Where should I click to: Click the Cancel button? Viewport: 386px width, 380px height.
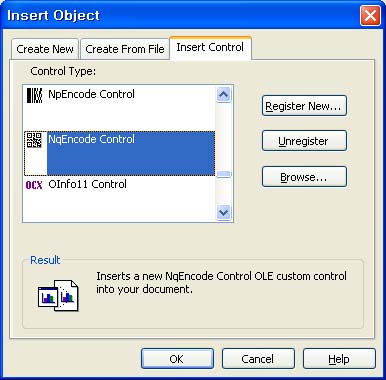258,359
